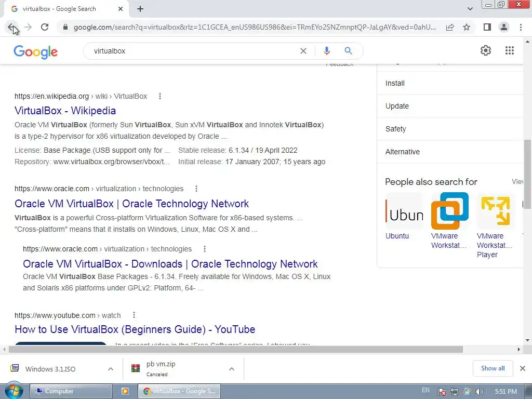Viewport: 532px width, 399px height.
Task: Open How to Use VirtualBox YouTube link
Action: pos(135,329)
